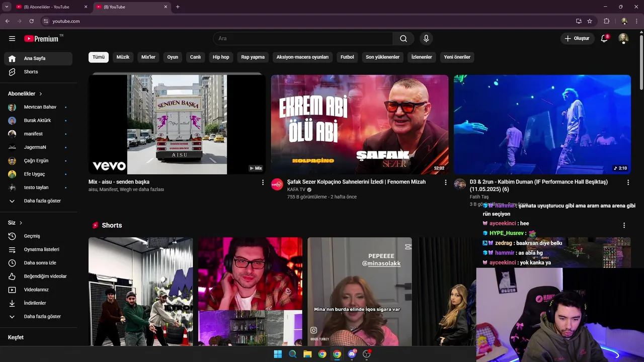Open options for D3 & 2run video
The image size is (644, 362).
(628, 183)
